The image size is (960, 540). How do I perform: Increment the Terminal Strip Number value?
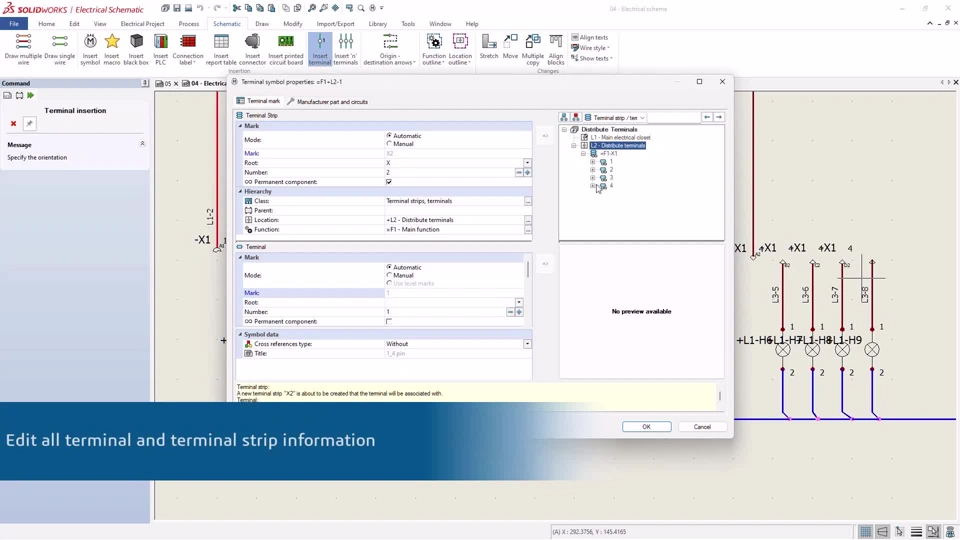coord(527,173)
